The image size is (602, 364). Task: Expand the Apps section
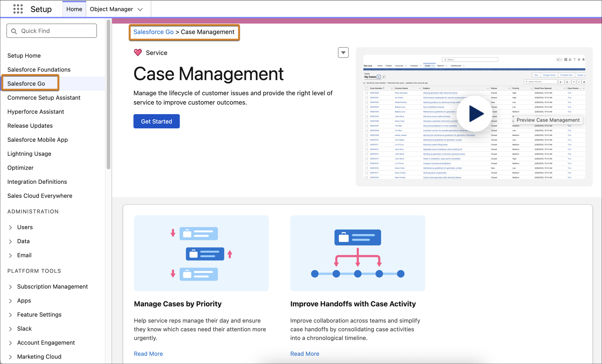coord(10,301)
